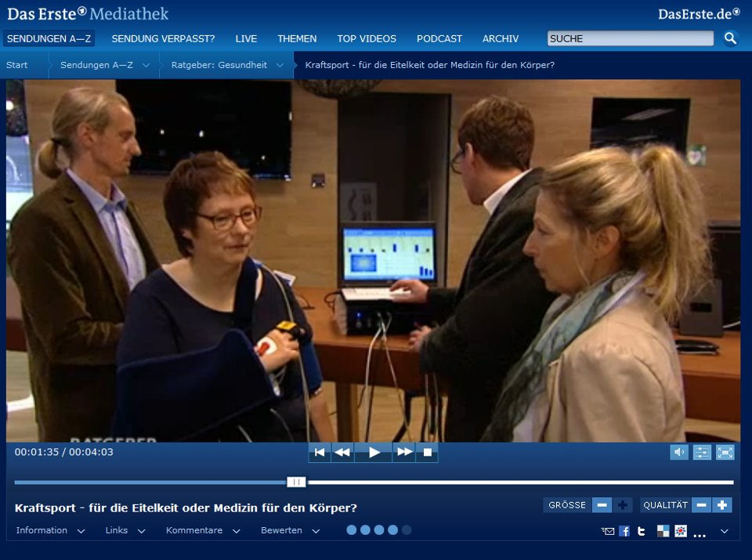Screen dimensions: 752x560
Task: Mute the video with the speaker icon
Action: [679, 452]
